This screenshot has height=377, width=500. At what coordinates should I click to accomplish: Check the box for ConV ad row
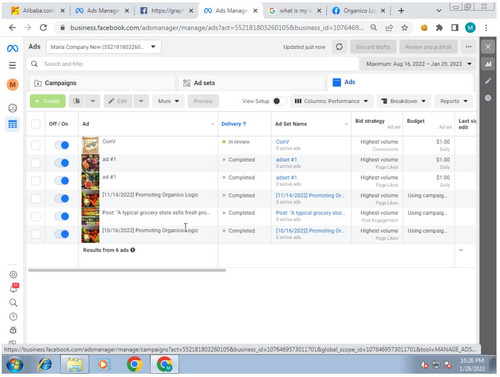(x=36, y=145)
